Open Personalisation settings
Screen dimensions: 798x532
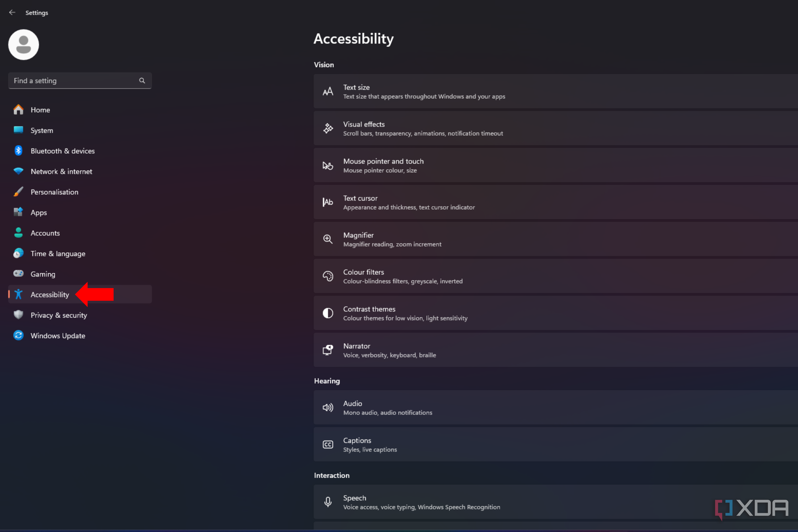pyautogui.click(x=54, y=192)
